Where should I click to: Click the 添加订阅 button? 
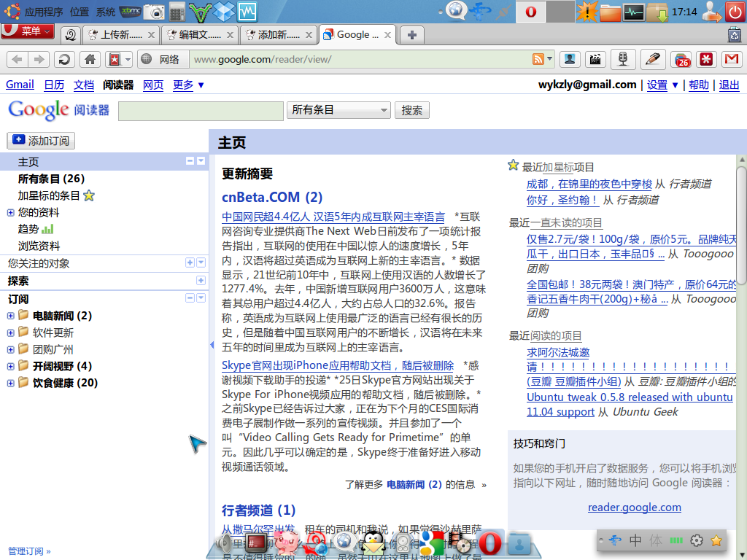tap(41, 141)
